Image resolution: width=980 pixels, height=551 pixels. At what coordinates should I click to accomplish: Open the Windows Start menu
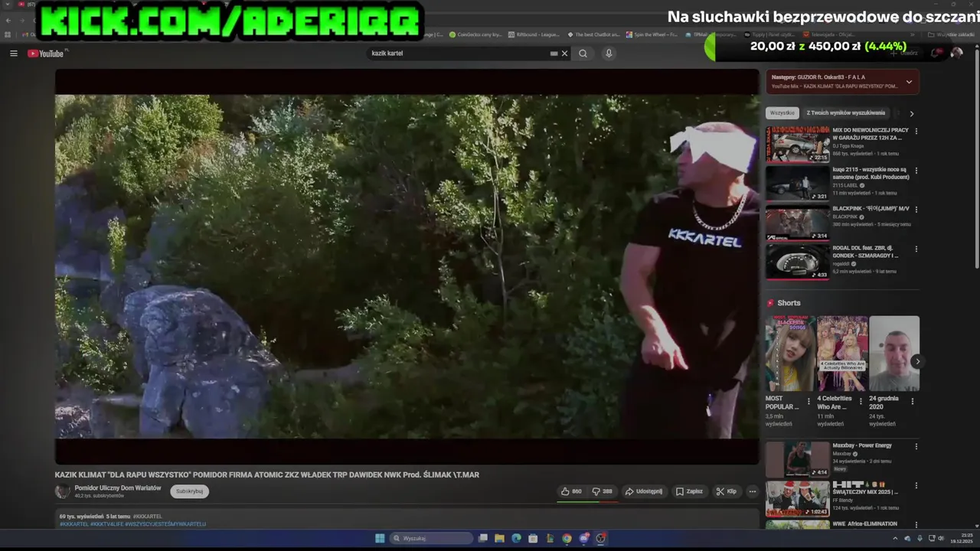click(x=380, y=538)
